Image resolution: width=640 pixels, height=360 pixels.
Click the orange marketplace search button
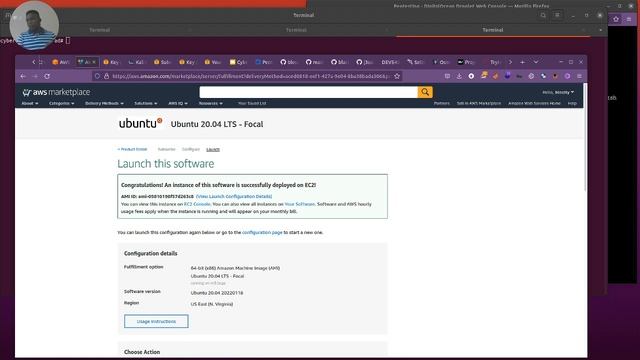pos(425,92)
